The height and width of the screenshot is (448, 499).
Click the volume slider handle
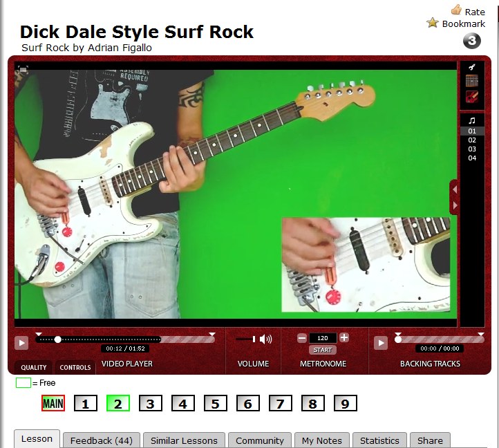[x=254, y=339]
